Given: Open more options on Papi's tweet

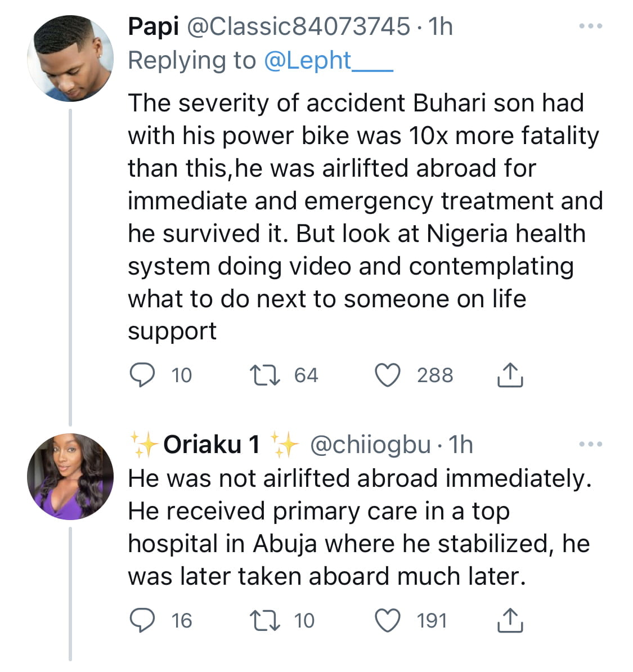Looking at the screenshot, I should pos(591,26).
